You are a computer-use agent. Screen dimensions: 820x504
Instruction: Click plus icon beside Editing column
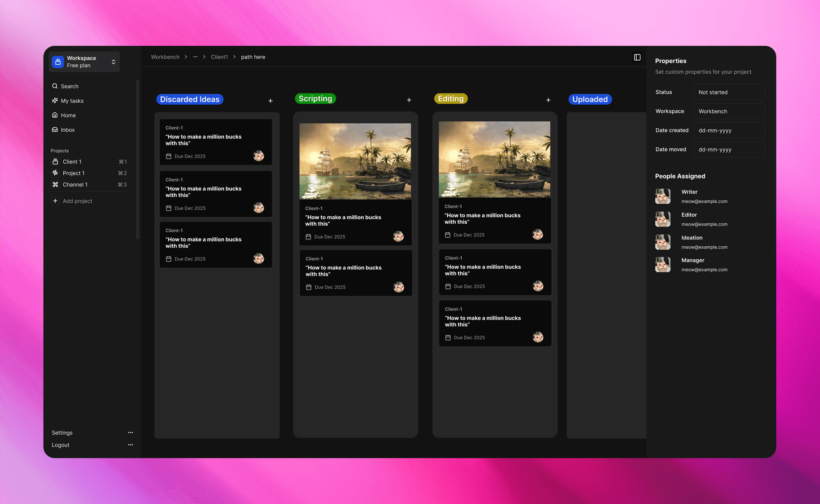[x=548, y=100]
